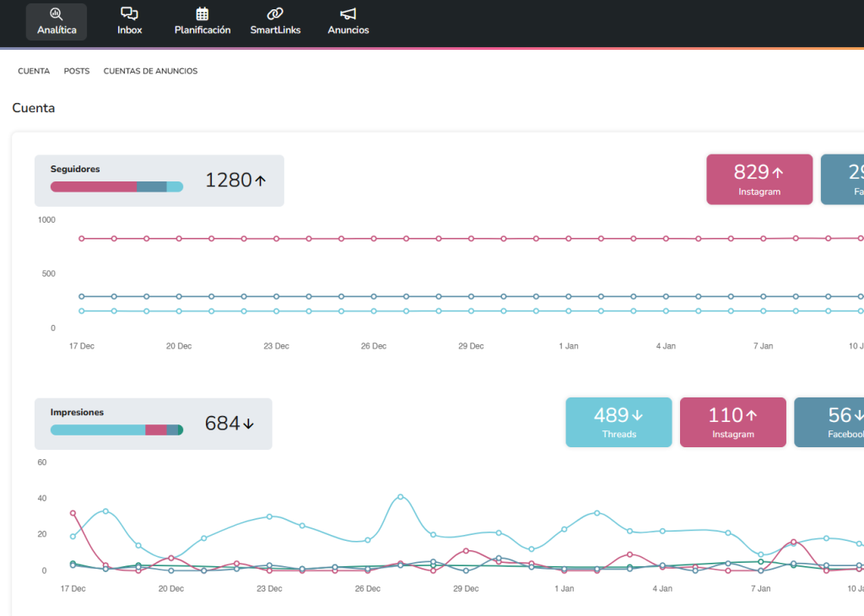864x616 pixels.
Task: Click the Cuenta page heading
Action: [34, 108]
